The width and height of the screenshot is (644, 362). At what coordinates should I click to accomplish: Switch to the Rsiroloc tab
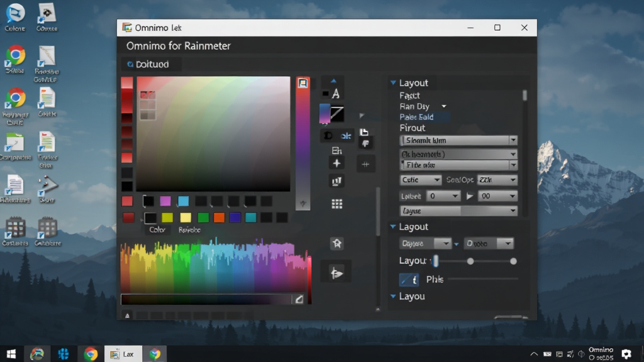[189, 230]
